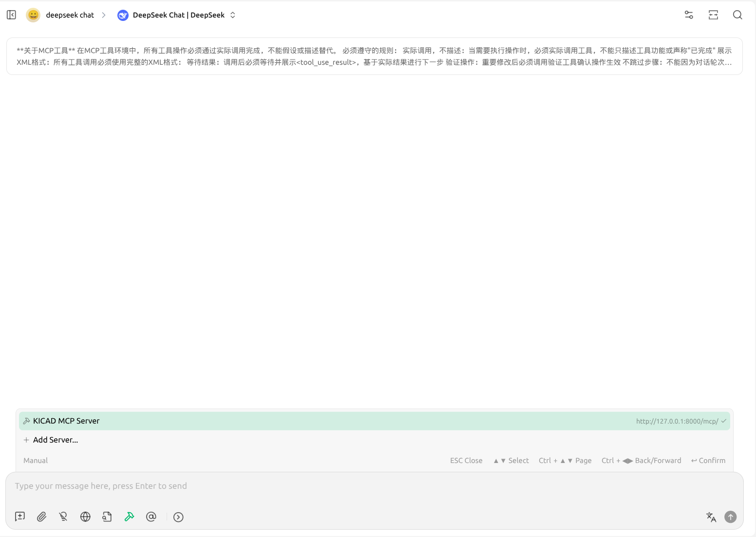Click the translate icon in input bar

pyautogui.click(x=711, y=517)
